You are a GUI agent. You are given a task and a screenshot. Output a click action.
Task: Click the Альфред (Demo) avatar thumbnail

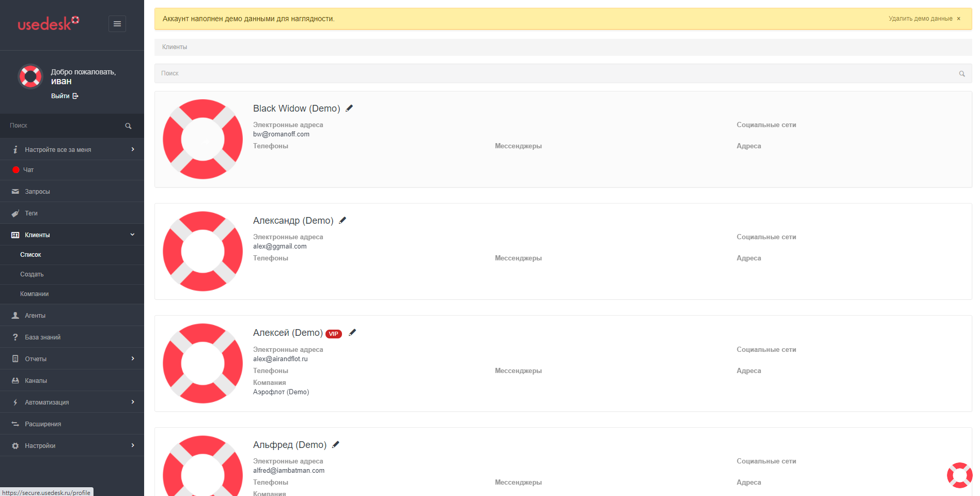click(x=203, y=466)
